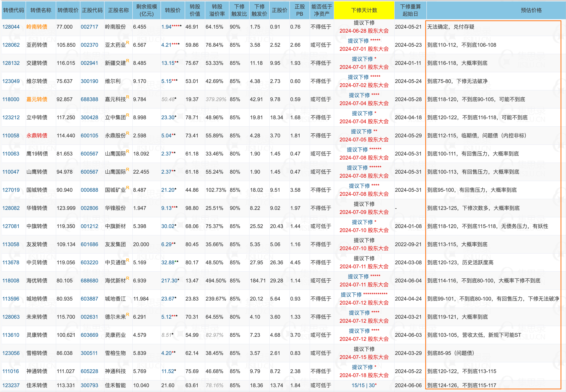Sort by 剩余规模 column header
566x392 pixels.
click(147, 10)
